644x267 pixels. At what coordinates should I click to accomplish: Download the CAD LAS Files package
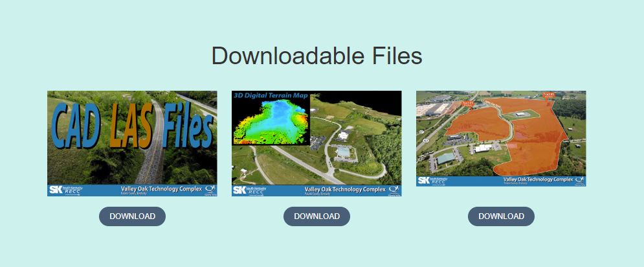point(132,216)
